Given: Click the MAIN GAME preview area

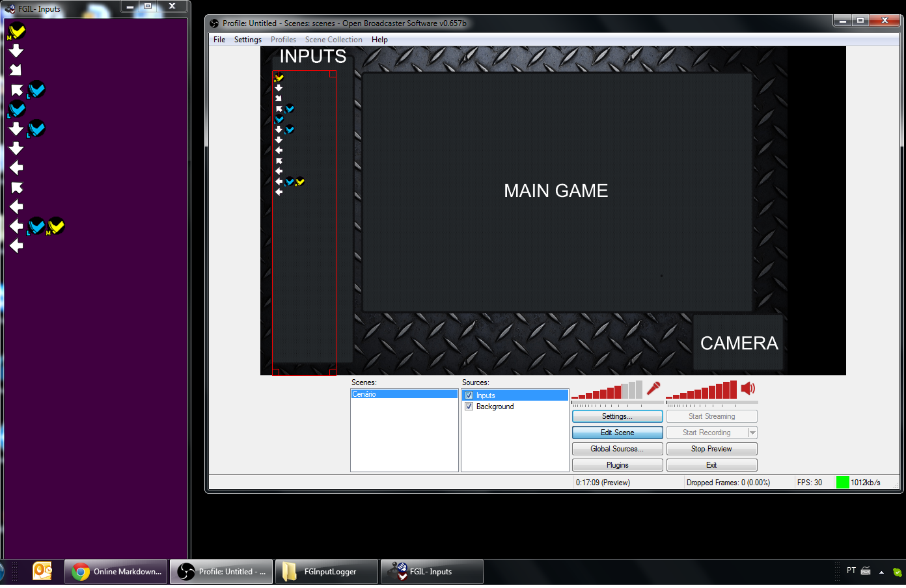Looking at the screenshot, I should [556, 191].
